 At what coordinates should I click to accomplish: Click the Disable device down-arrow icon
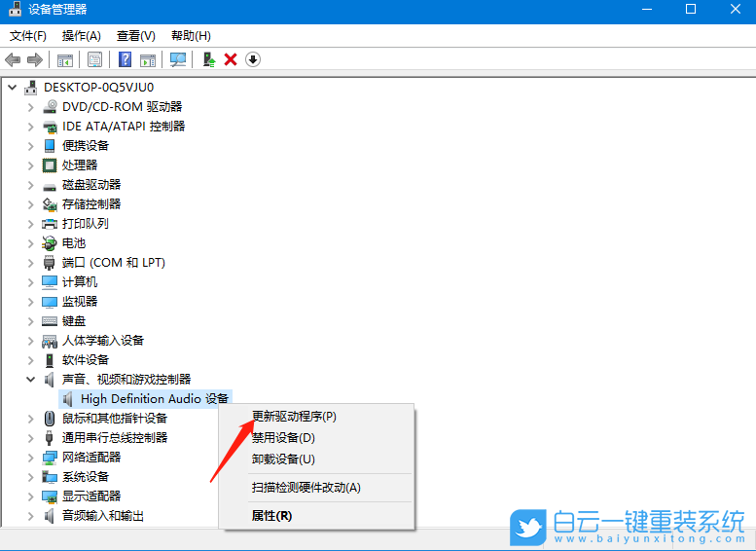[x=253, y=59]
